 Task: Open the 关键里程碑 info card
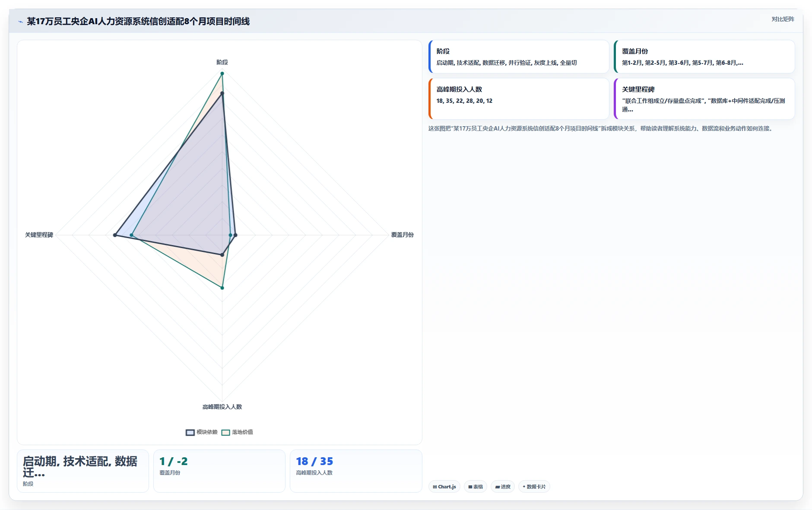click(x=704, y=99)
